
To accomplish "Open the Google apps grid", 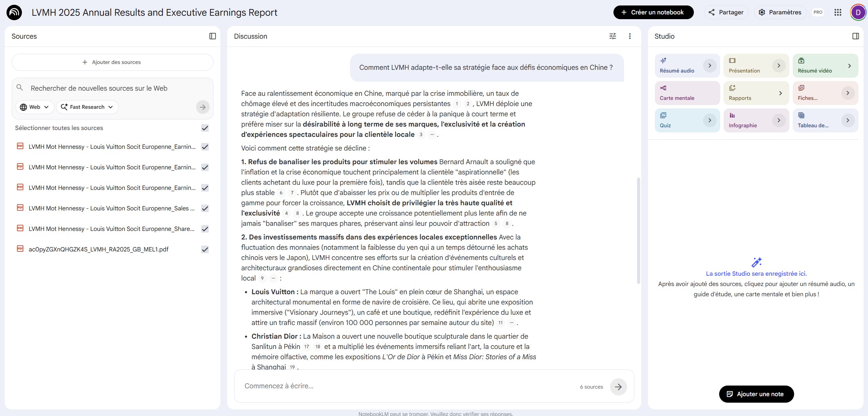I will pos(838,12).
